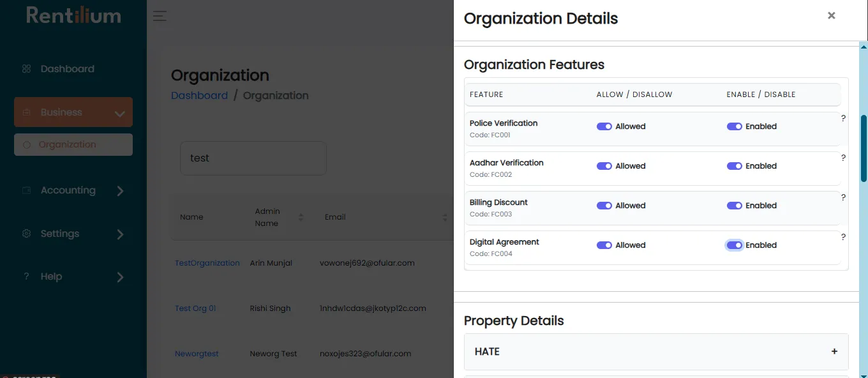
Task: Collapse the Business menu chevron
Action: [x=119, y=114]
